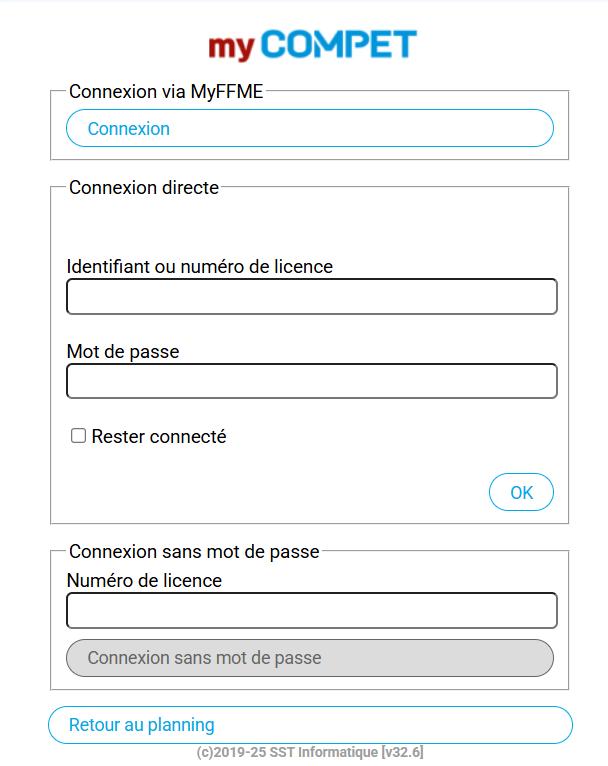Focus the Mot de passe input field

(311, 381)
